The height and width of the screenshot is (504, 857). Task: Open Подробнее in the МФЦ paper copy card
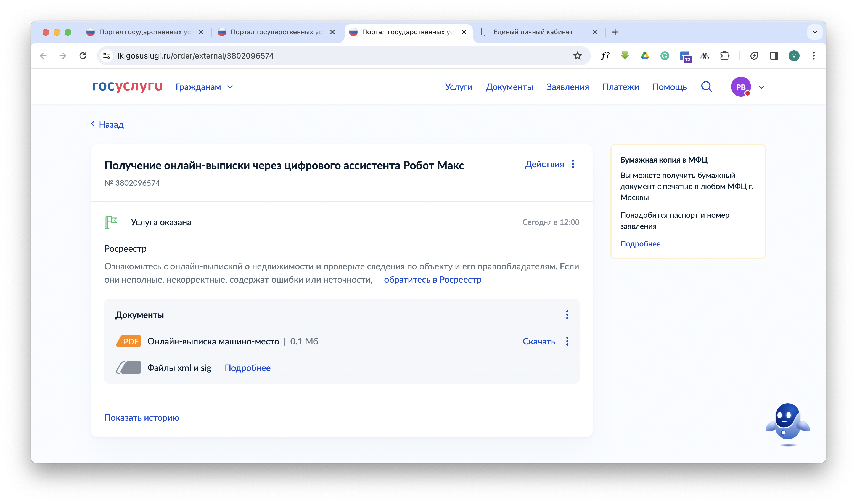click(640, 244)
